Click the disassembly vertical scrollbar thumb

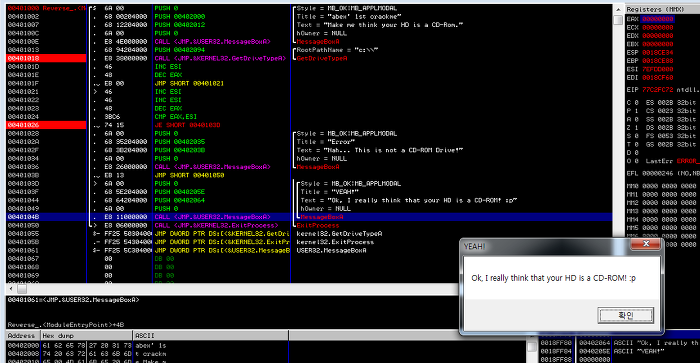coord(618,20)
